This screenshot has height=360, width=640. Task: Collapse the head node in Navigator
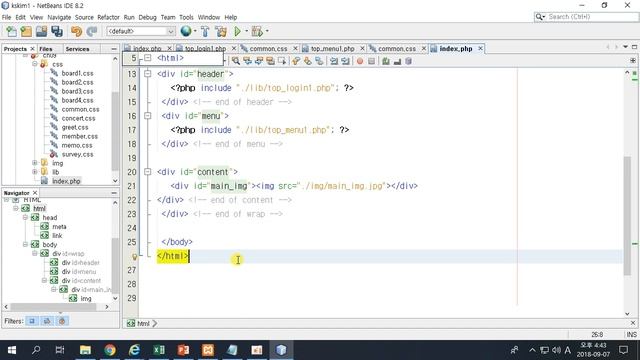click(x=25, y=218)
